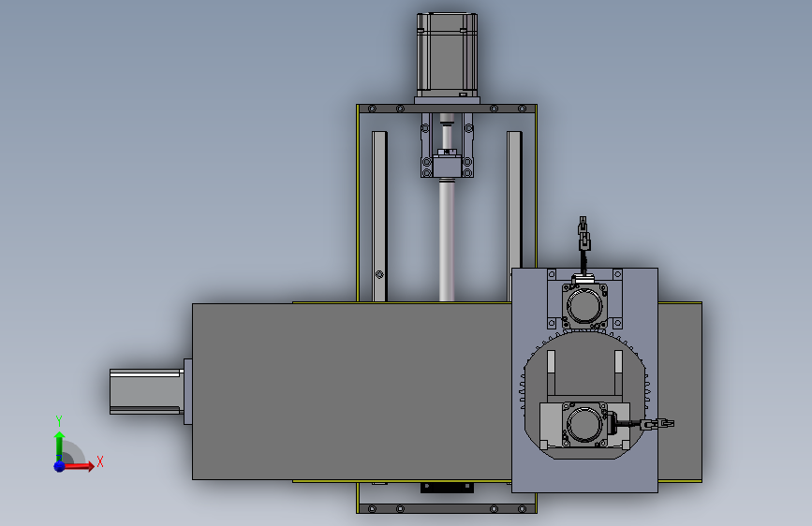Select the vertical ball screw shaft
The width and height of the screenshot is (812, 526).
(x=447, y=240)
